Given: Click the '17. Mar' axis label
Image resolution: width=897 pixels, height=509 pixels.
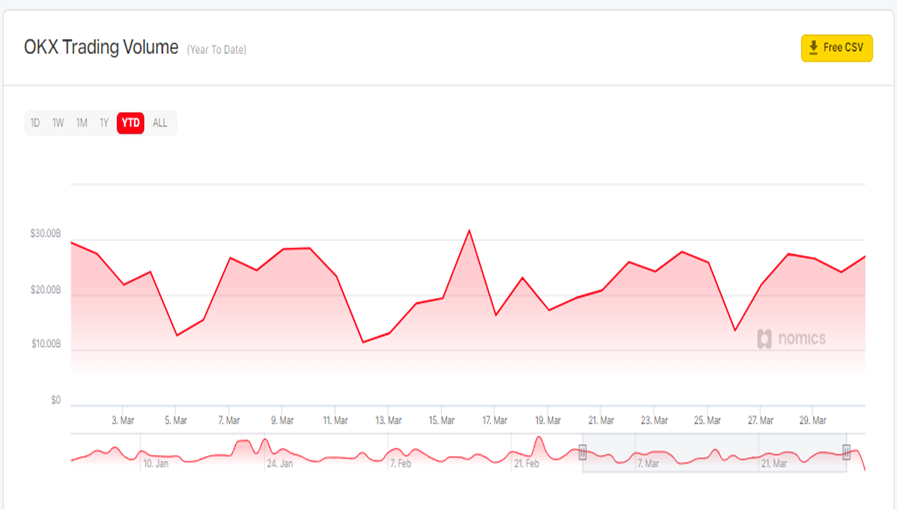Looking at the screenshot, I should pos(494,420).
